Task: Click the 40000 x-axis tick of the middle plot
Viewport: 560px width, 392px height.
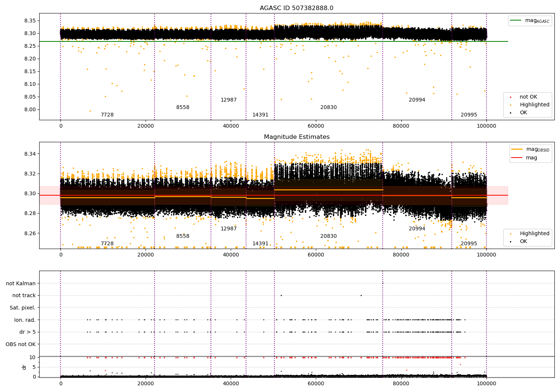Action: pyautogui.click(x=231, y=255)
